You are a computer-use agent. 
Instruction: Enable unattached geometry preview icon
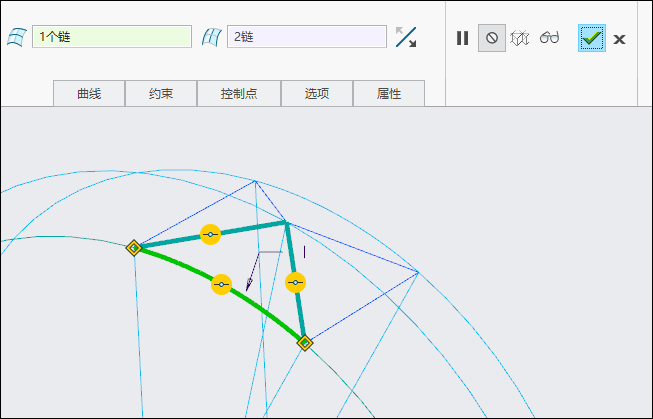point(520,38)
